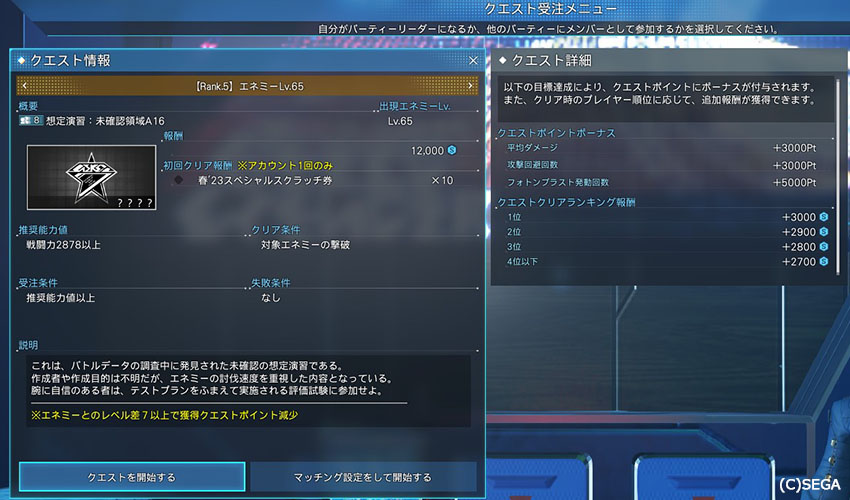The height and width of the screenshot is (500, 850).
Task: Select next rank with right arrow
Action: 470,86
